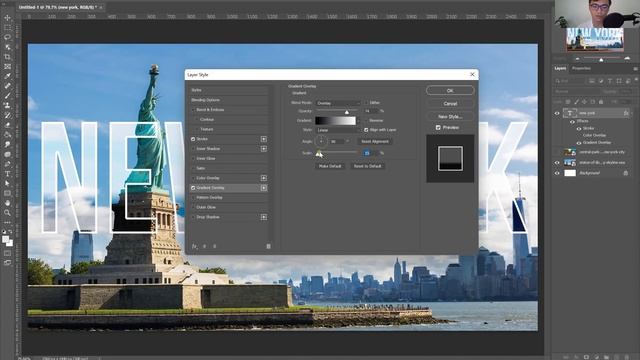Enable the Reverse checkbox
Viewport: 640px width, 360px height.
click(366, 120)
